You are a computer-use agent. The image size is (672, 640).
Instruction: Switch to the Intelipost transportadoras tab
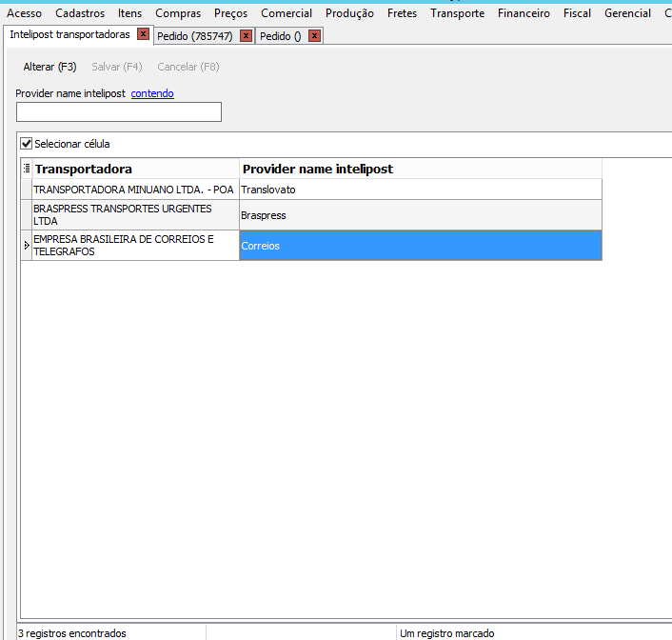(69, 34)
